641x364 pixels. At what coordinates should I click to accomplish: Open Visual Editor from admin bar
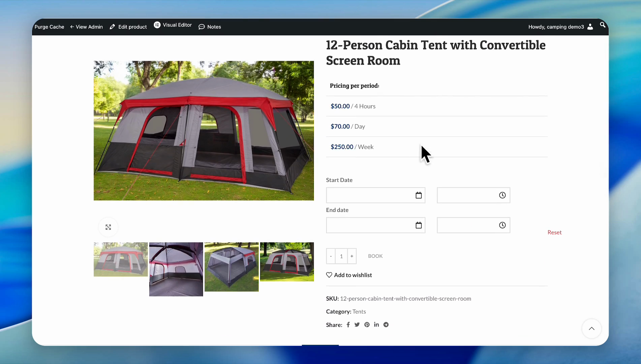[173, 25]
